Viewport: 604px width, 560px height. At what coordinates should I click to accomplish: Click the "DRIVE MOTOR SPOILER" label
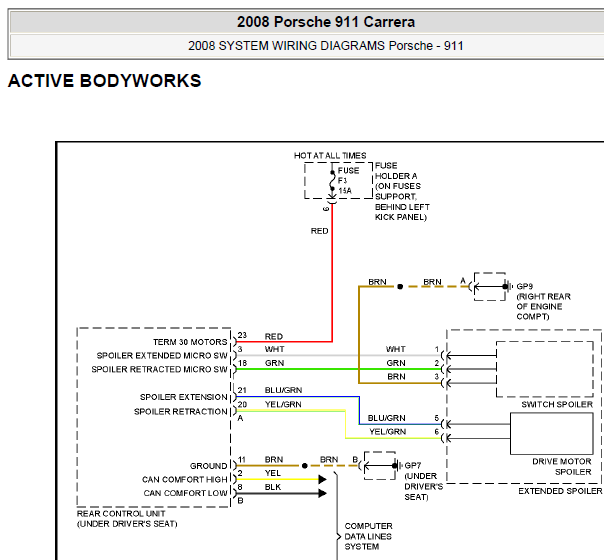click(x=562, y=467)
